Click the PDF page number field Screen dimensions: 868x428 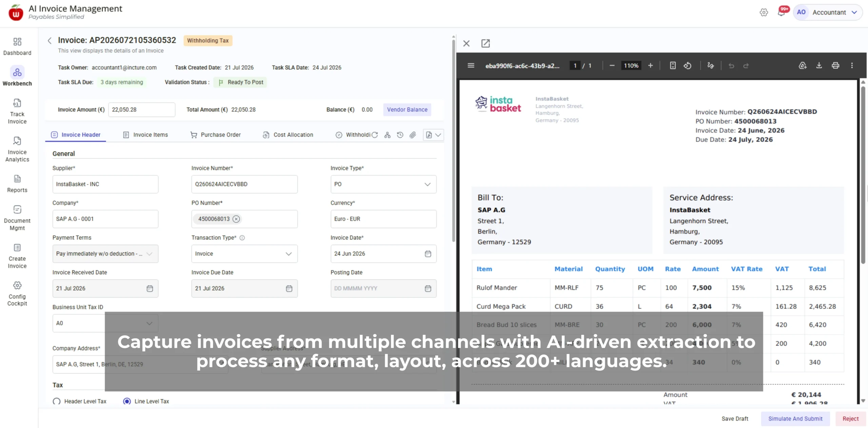[575, 66]
